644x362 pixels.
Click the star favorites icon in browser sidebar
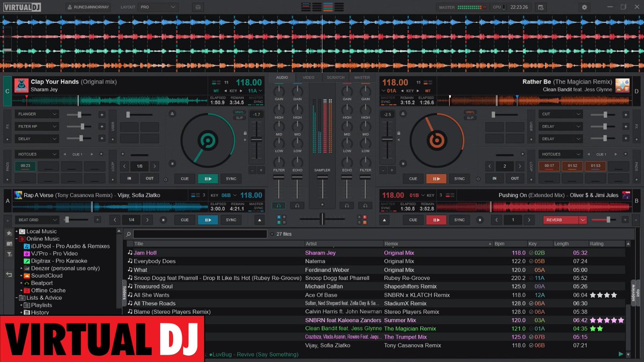[x=9, y=233]
